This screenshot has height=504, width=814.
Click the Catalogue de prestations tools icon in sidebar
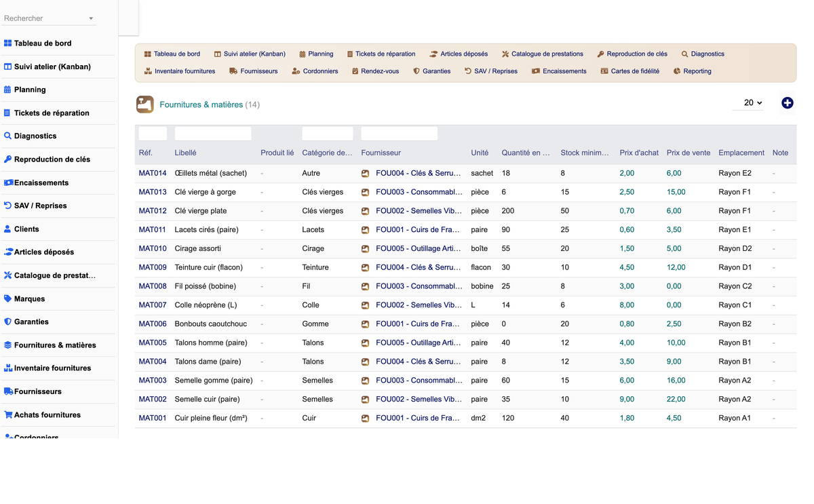8,275
